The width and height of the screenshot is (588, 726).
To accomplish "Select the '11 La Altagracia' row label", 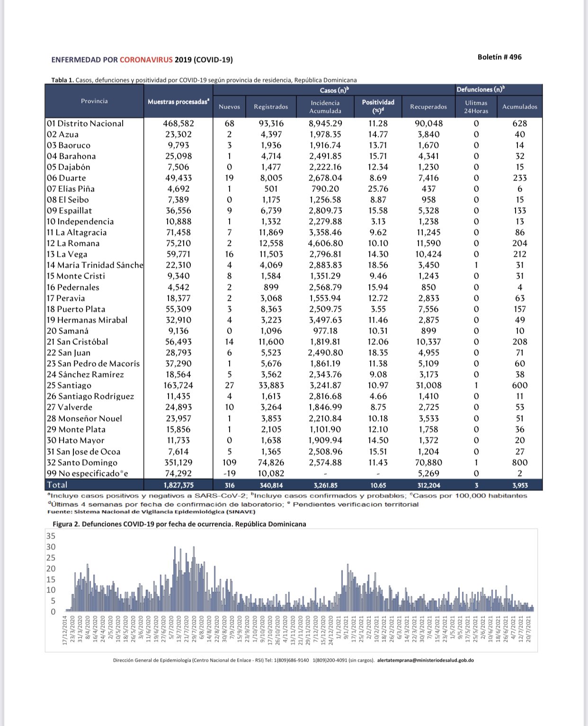I will pos(77,233).
